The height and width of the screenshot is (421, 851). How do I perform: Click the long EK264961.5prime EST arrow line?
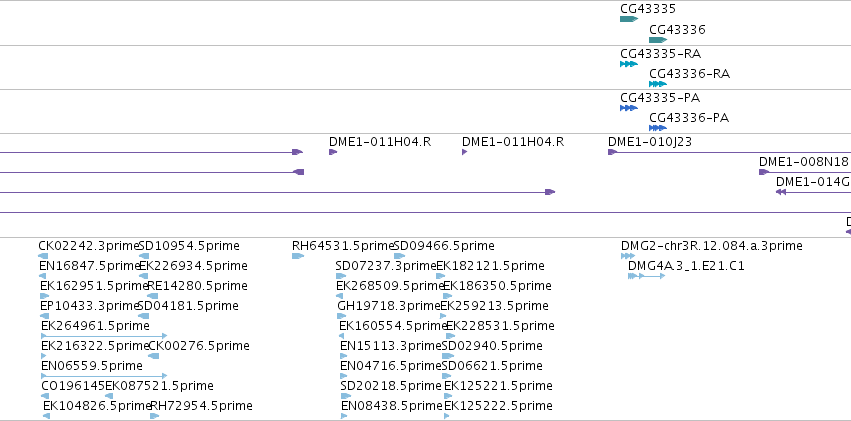coord(104,336)
